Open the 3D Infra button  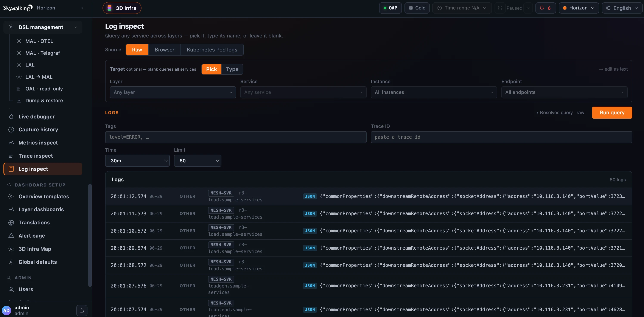pyautogui.click(x=122, y=8)
